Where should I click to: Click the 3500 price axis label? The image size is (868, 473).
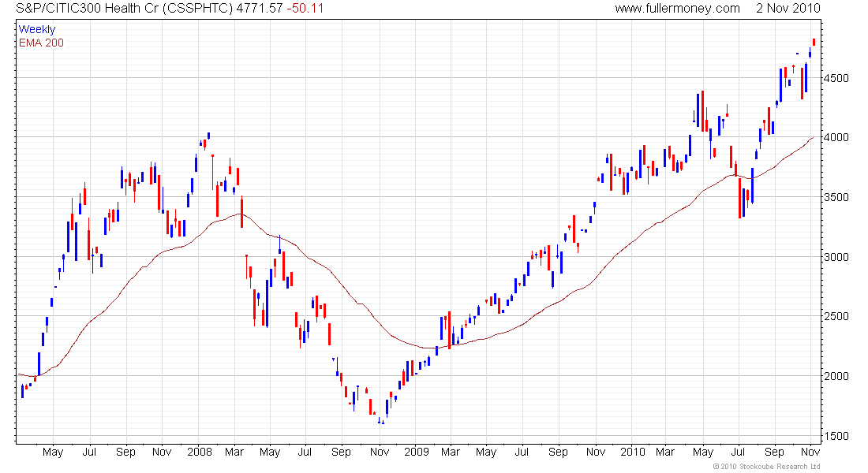(836, 197)
